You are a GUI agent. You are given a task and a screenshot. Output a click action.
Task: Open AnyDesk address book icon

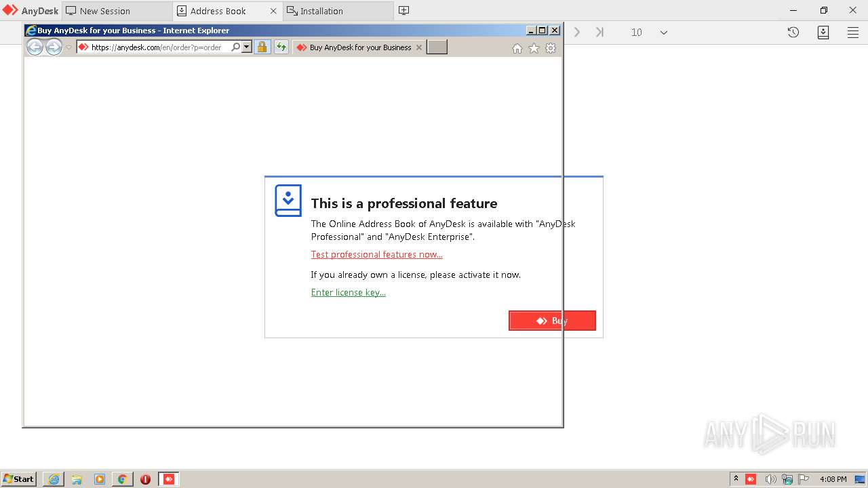click(823, 32)
